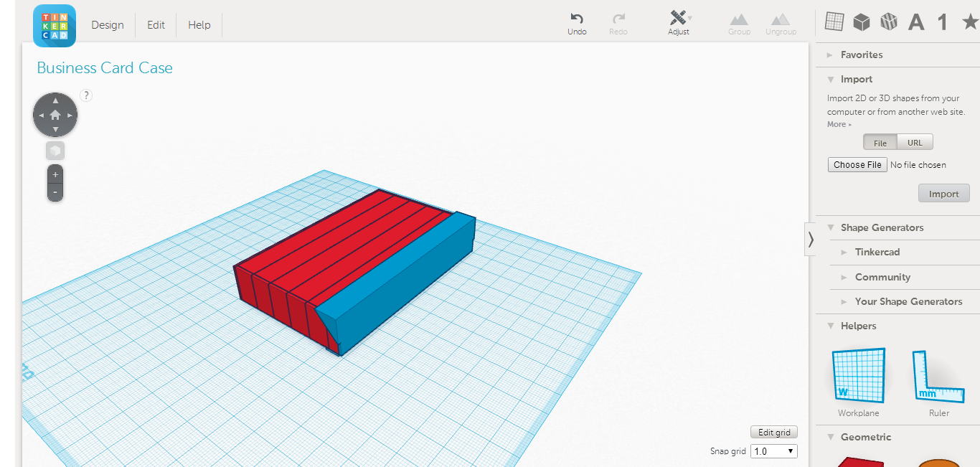Select the star symbols icon
Screen dimensions: 980x467
coord(970,22)
